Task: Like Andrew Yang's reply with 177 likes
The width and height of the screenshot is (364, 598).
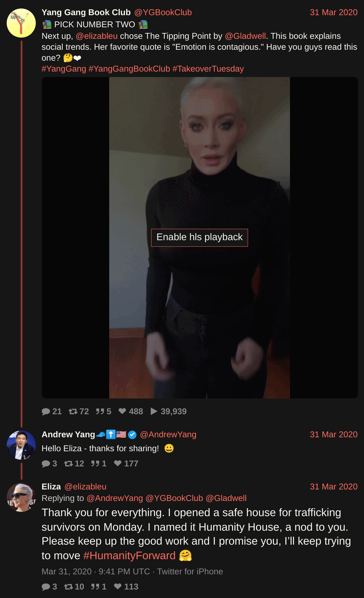Action: click(118, 463)
